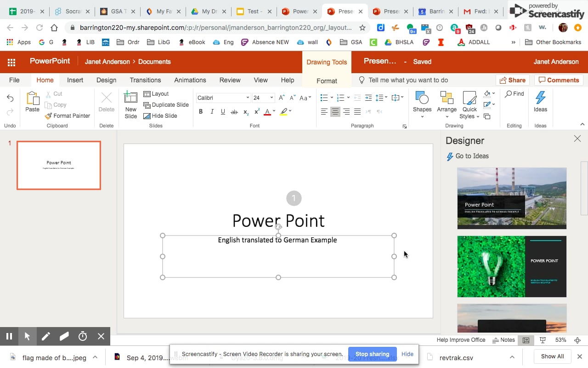Screen dimensions: 588x368
Task: Select slide 1 thumbnail in panel
Action: (x=59, y=165)
